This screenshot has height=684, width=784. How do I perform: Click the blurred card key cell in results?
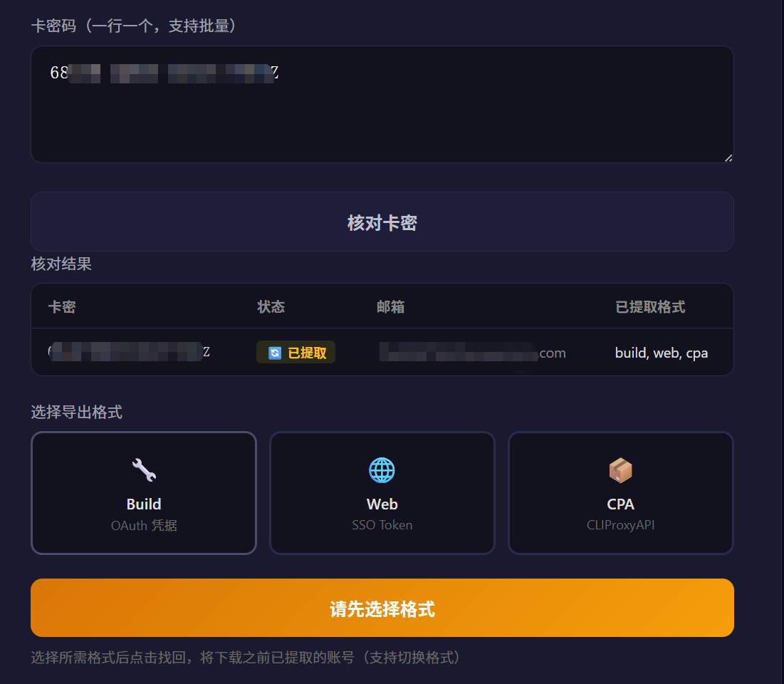coord(129,352)
